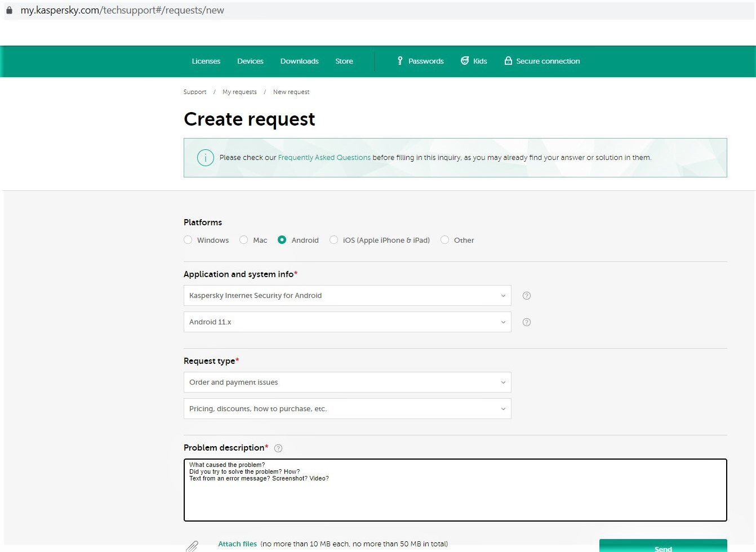The image size is (756, 552).
Task: Open Kaspersky Internet Security for Android dropdown
Action: (348, 296)
